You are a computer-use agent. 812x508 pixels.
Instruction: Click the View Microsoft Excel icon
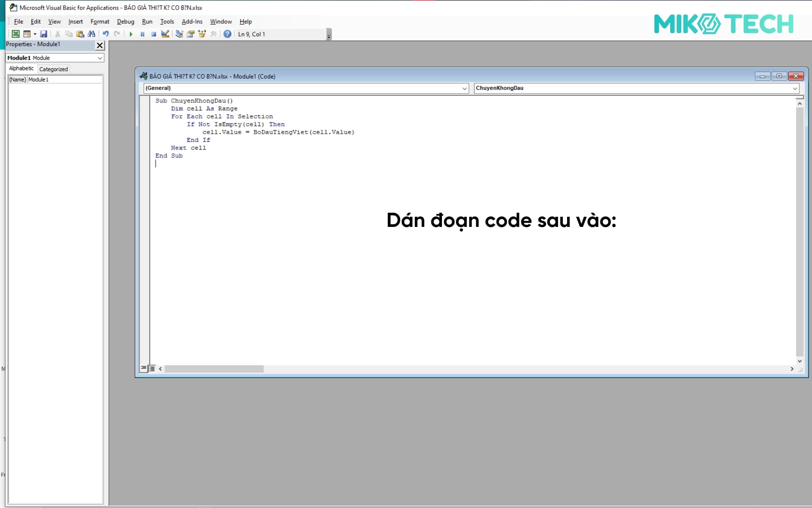click(16, 34)
